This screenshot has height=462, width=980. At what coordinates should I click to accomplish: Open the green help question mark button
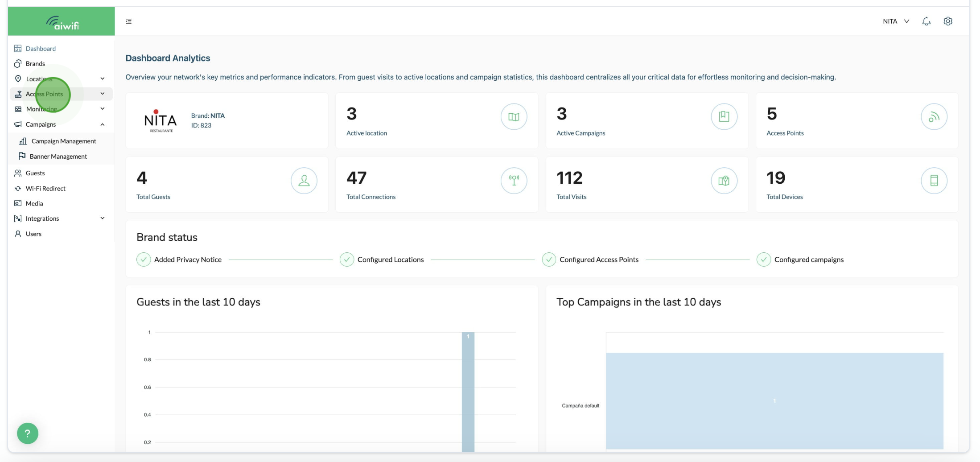point(28,433)
